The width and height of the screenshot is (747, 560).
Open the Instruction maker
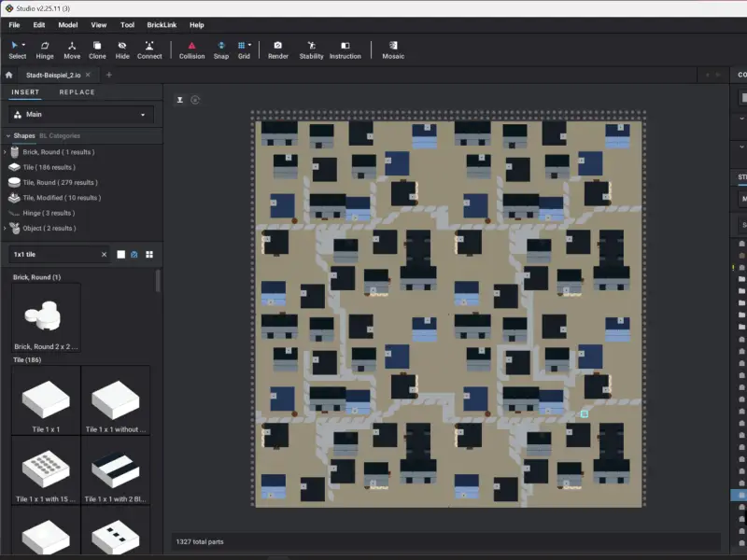(345, 49)
